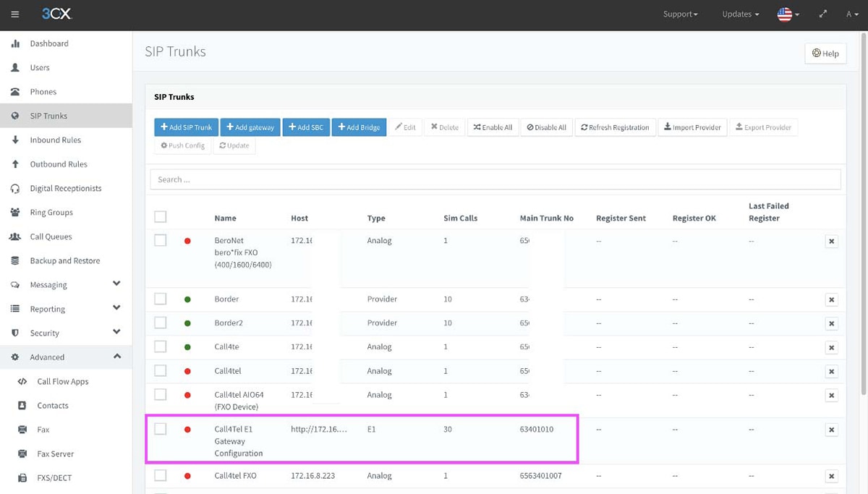Click the Disable All button

click(546, 127)
